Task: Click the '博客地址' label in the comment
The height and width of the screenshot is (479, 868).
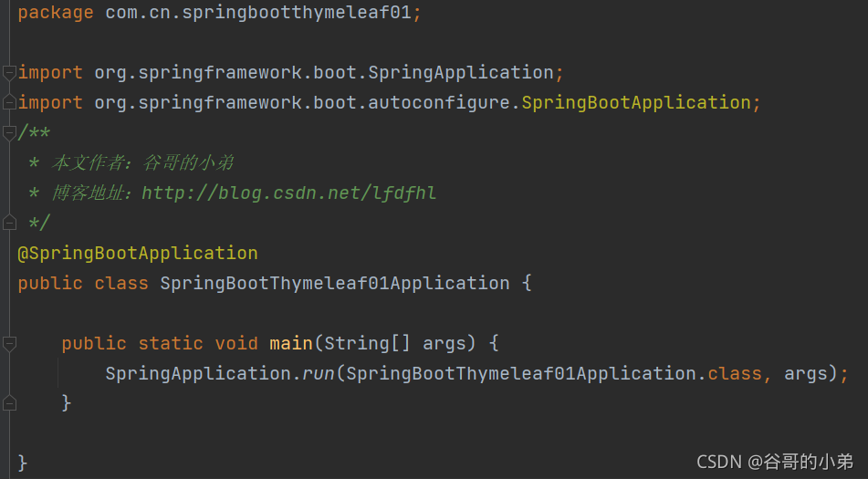Action: [87, 193]
